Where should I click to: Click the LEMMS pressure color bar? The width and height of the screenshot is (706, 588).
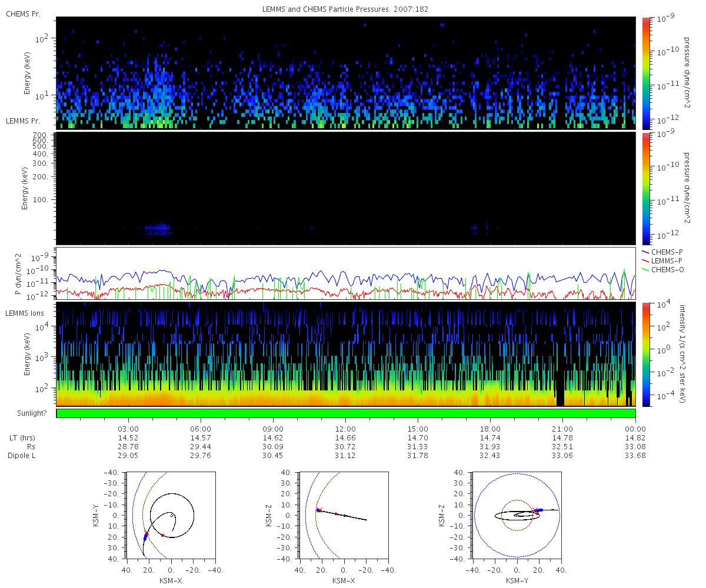click(x=645, y=188)
